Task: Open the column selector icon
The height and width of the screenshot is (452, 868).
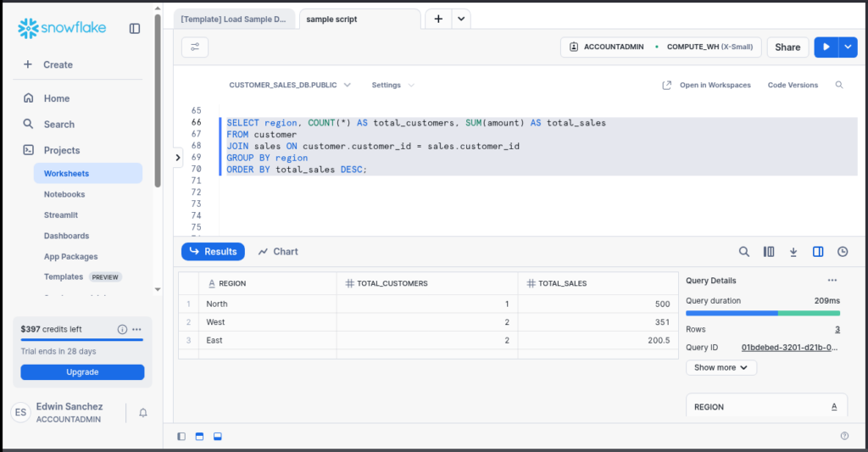Action: [769, 252]
